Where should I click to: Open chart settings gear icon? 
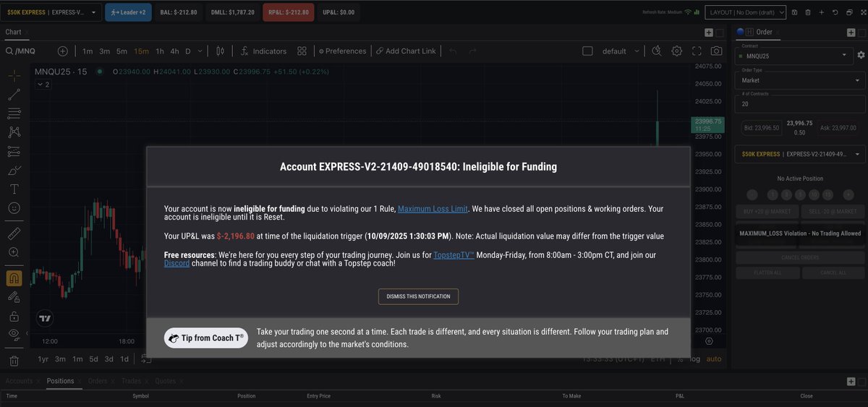click(677, 51)
